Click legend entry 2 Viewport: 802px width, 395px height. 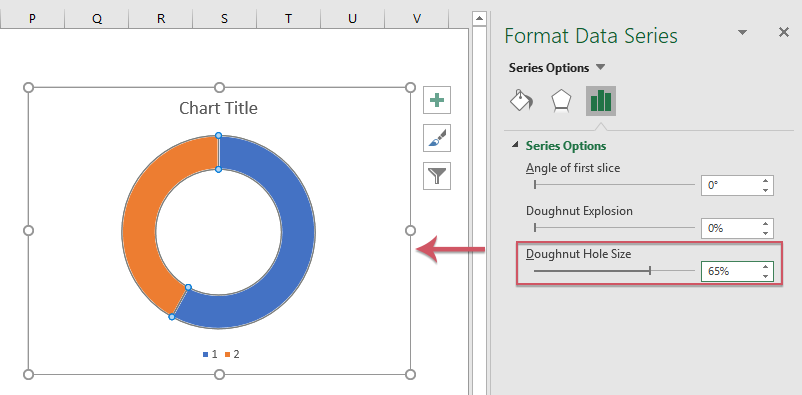click(x=232, y=354)
